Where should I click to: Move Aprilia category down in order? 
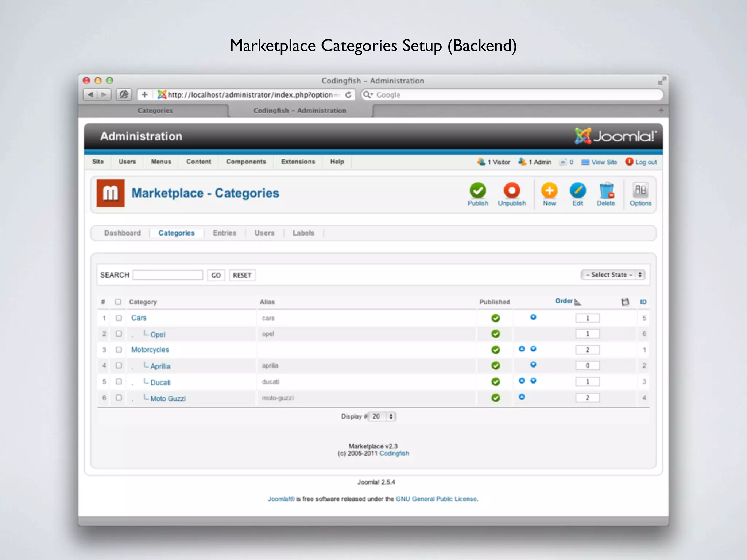pyautogui.click(x=533, y=365)
